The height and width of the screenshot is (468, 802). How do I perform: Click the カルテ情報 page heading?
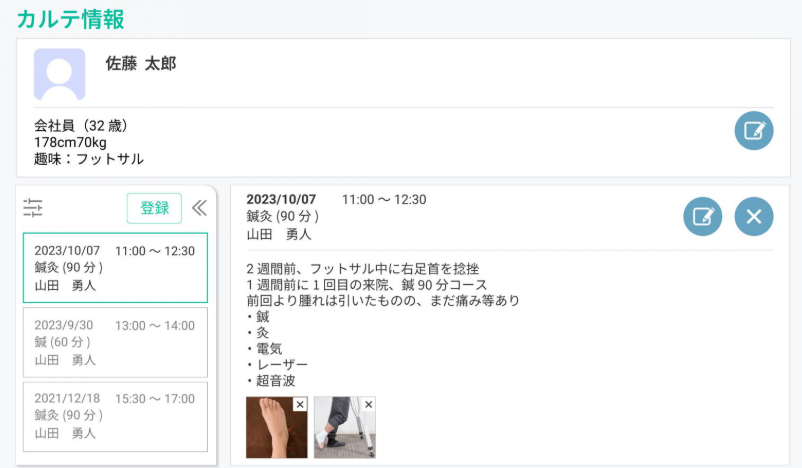point(70,18)
